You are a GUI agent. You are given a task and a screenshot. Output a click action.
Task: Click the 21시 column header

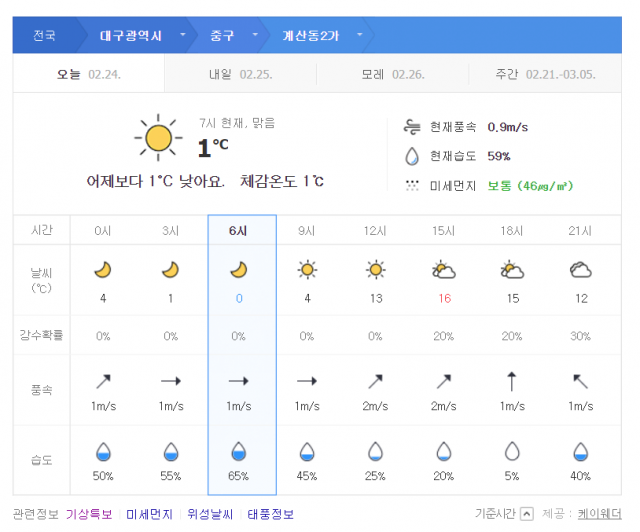point(580,231)
